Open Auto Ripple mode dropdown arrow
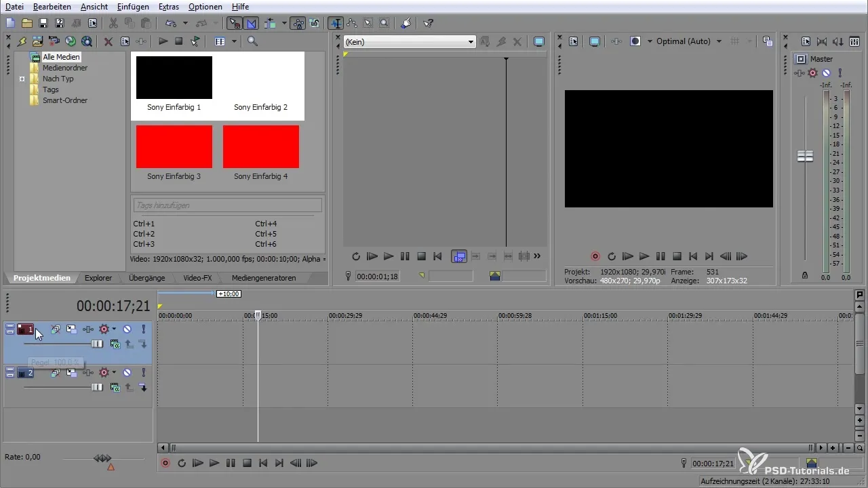The height and width of the screenshot is (488, 868). coord(283,23)
